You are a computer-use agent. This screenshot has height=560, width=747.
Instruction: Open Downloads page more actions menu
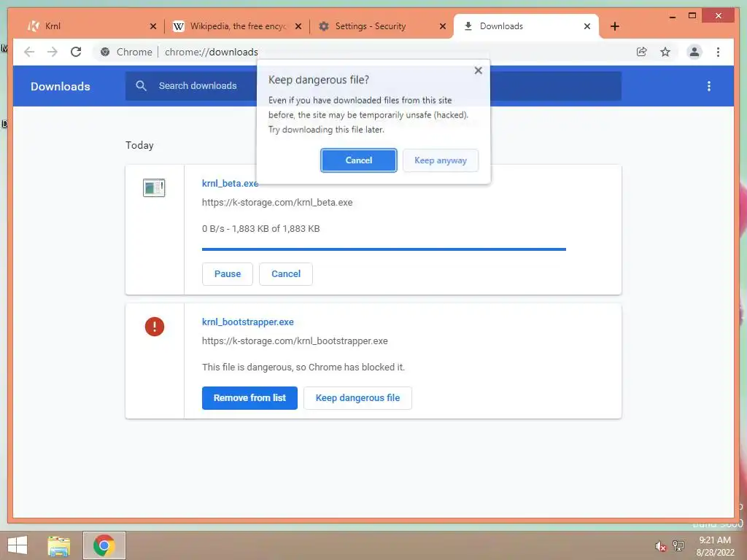click(x=709, y=86)
